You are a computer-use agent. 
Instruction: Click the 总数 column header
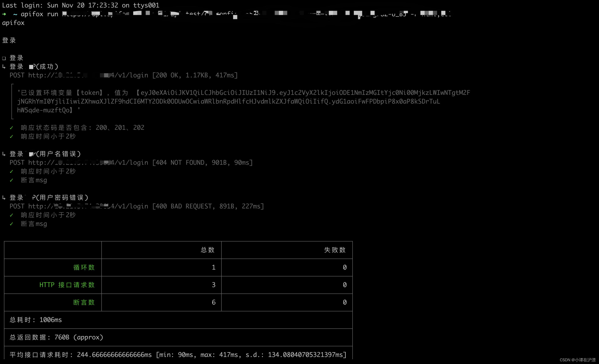click(x=207, y=250)
